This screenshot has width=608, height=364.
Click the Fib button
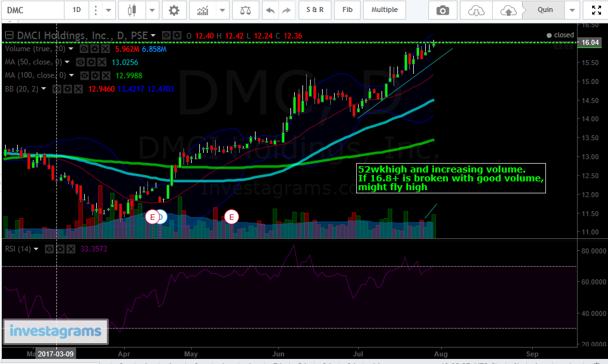(347, 10)
